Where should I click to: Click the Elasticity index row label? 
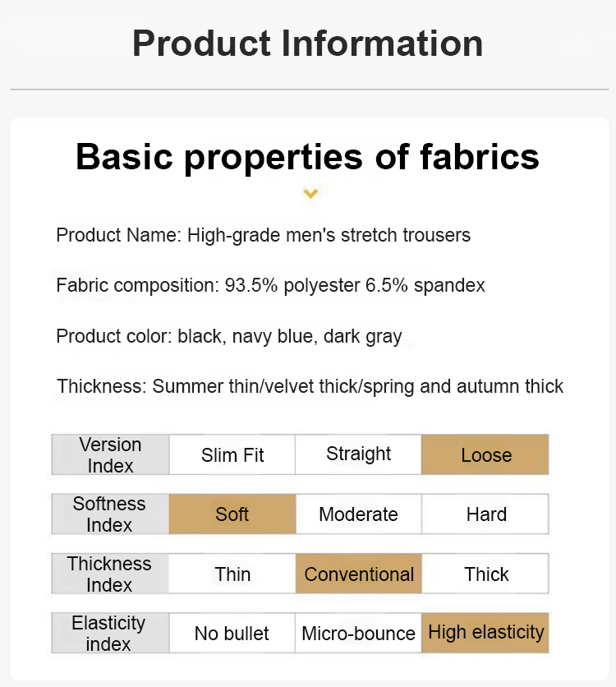[x=108, y=633]
